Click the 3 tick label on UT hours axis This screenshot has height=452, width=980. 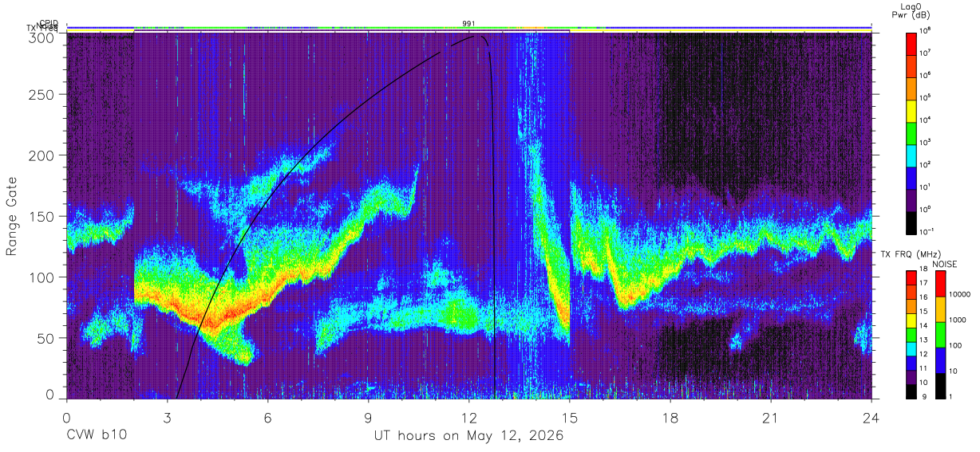click(x=168, y=418)
